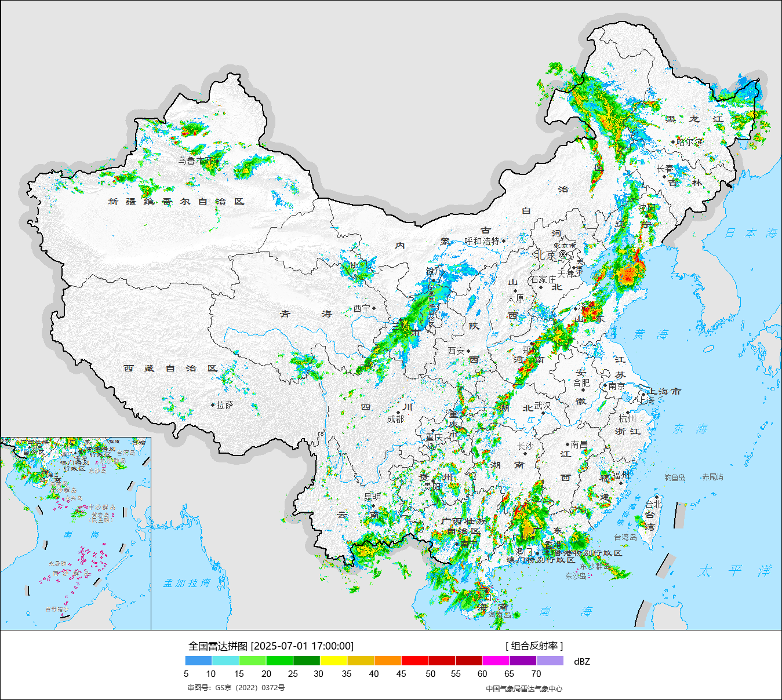Click the 组合反射率 product label
This screenshot has height=700, width=782.
[x=534, y=646]
